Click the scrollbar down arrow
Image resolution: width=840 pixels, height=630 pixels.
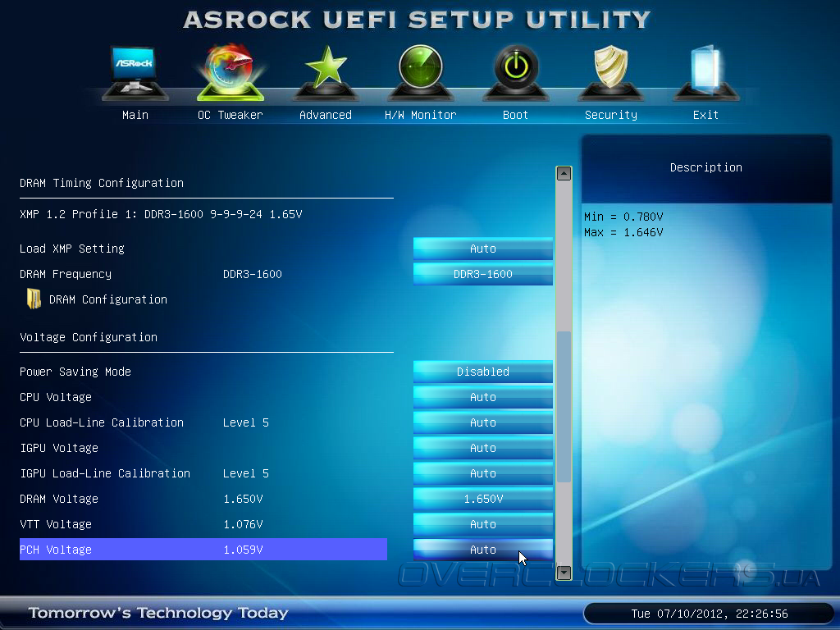tap(564, 573)
